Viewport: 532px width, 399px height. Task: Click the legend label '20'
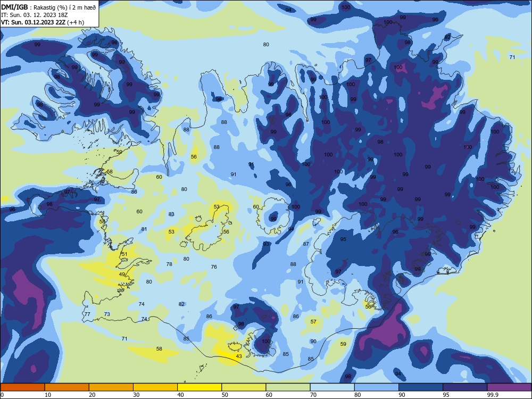pyautogui.click(x=92, y=395)
